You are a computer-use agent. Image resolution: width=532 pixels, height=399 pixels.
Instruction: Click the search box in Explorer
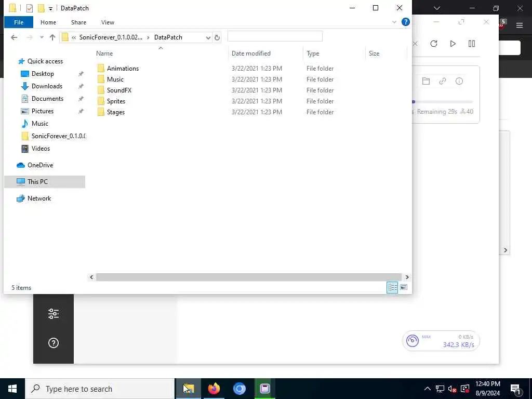tap(275, 36)
